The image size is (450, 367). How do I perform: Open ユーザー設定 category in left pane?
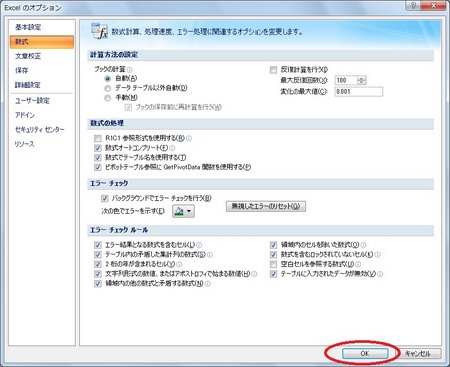coord(42,101)
